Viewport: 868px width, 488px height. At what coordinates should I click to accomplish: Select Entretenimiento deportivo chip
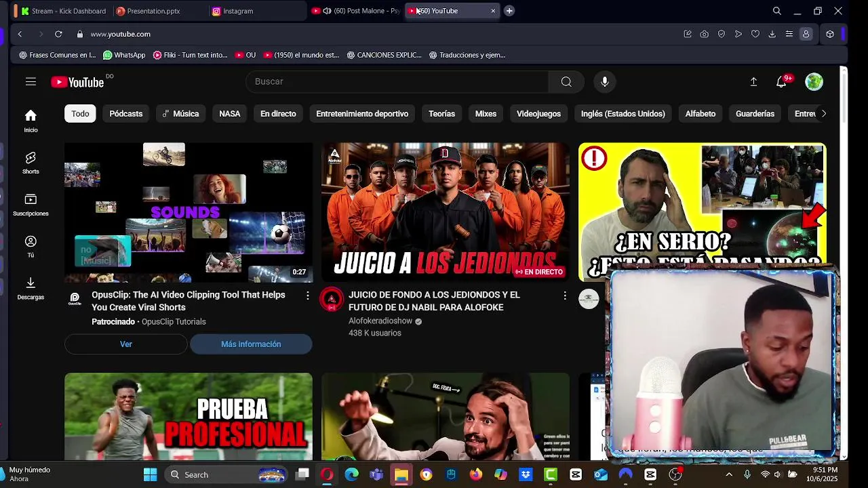click(x=362, y=114)
